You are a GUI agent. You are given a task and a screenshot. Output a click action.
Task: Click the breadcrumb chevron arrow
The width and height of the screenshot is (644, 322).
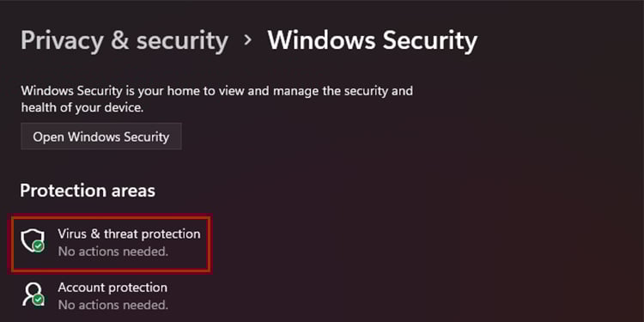coord(247,39)
